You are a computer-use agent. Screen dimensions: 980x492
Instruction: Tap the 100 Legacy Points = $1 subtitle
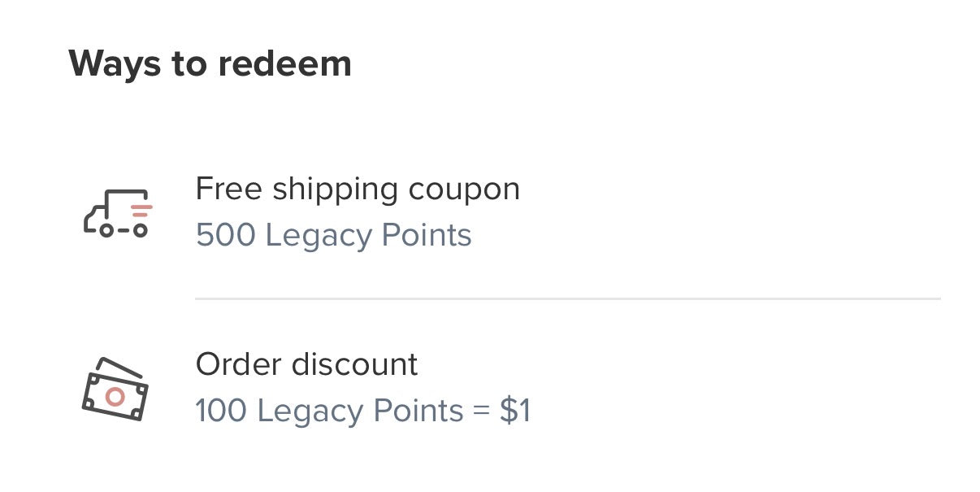click(x=362, y=411)
